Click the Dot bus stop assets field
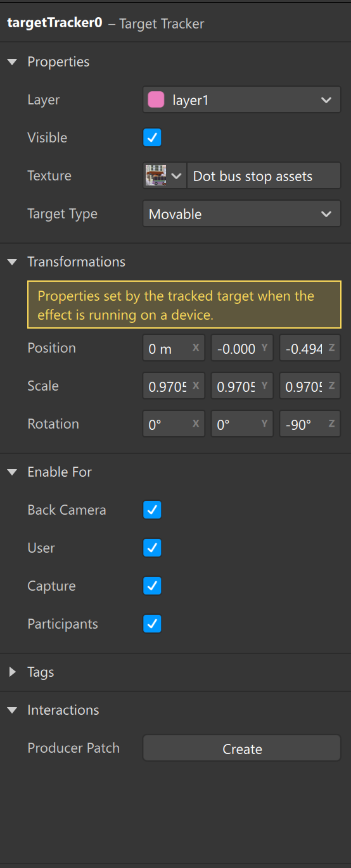 [x=264, y=176]
